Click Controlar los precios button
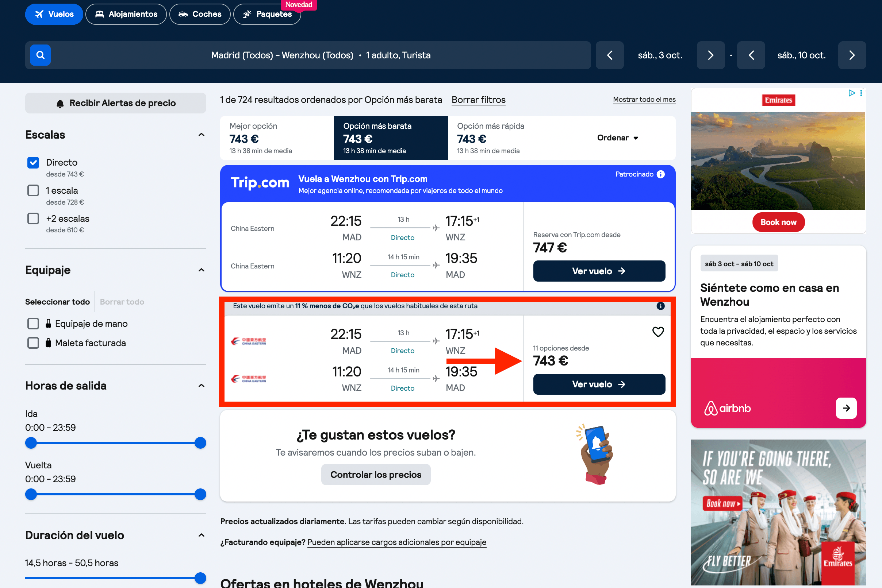Screen dimensions: 882x588 (376, 475)
